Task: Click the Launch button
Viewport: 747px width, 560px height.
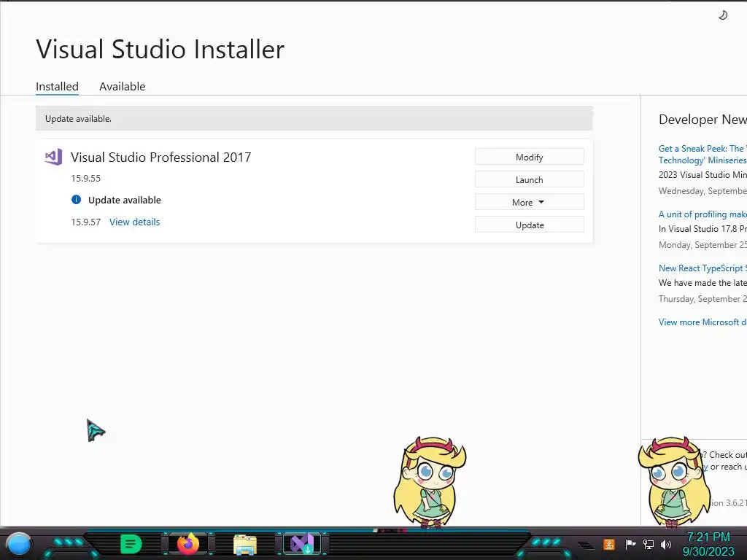Action: pos(530,179)
